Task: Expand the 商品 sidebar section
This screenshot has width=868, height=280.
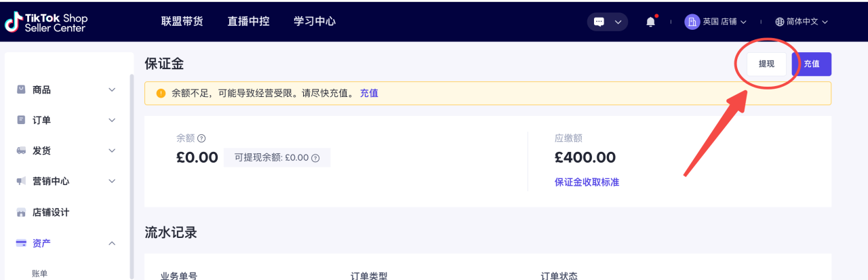Action: click(x=66, y=89)
